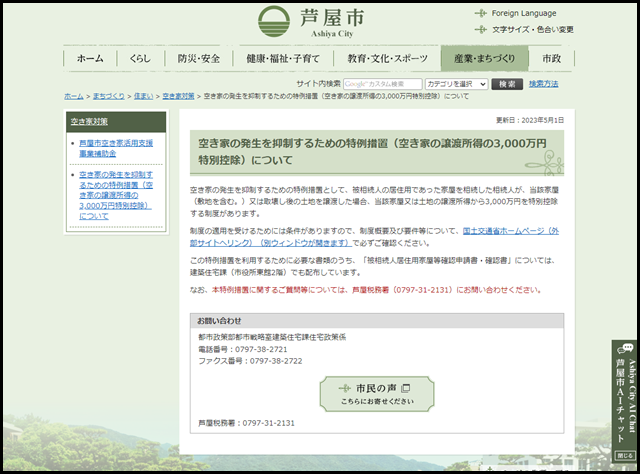Screen dimensions: 640x474
Task: Open the 健康・福祉・子育て menu tab
Action: pyautogui.click(x=283, y=58)
